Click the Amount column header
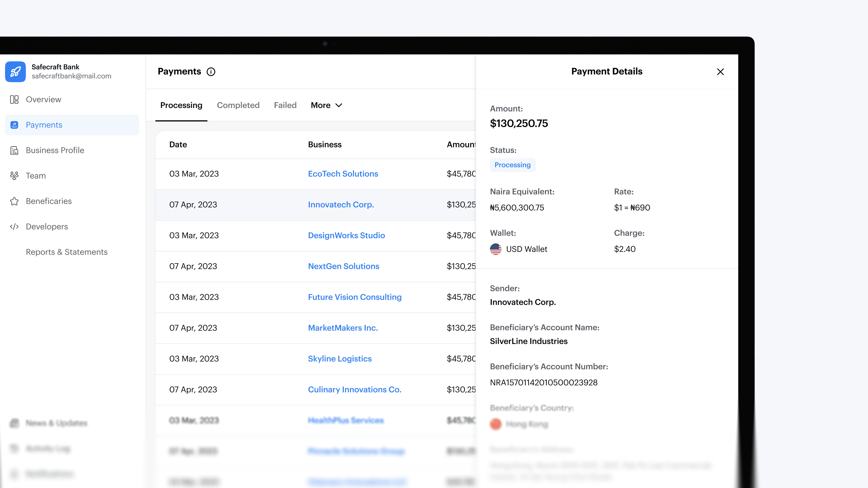The width and height of the screenshot is (868, 488). 461,144
